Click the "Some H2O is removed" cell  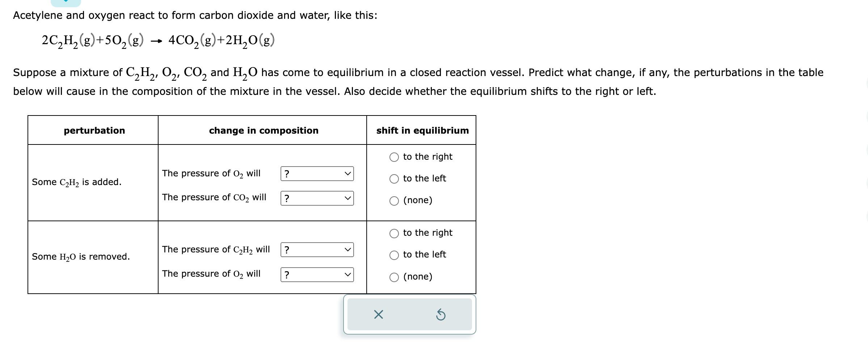(x=81, y=257)
